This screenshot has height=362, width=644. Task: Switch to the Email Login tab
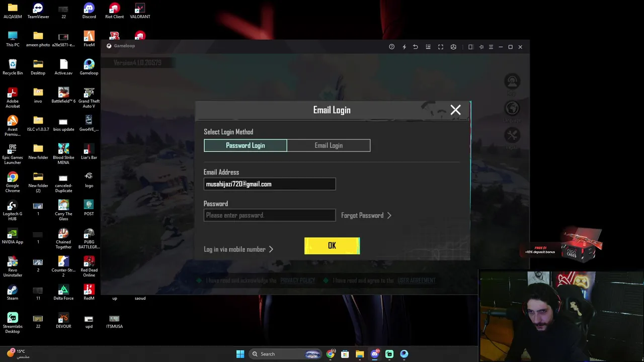tap(329, 145)
